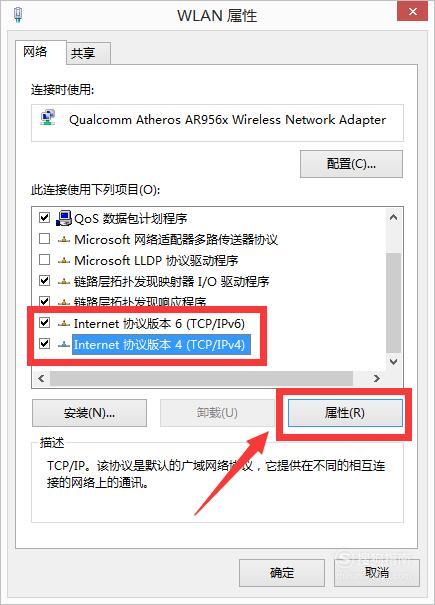Click the 链路层拓扑发现映射器 I/O driver icon
This screenshot has height=605, width=435.
pyautogui.click(x=64, y=282)
